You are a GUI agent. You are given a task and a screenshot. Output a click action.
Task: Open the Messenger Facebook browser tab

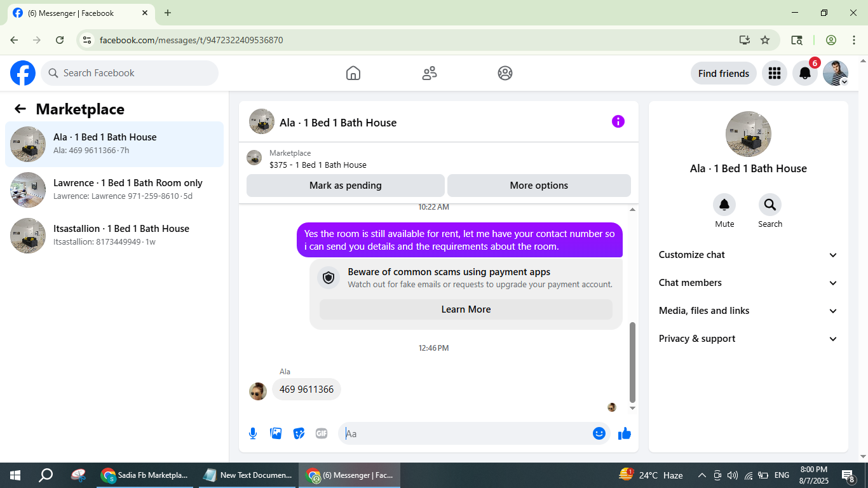click(79, 13)
